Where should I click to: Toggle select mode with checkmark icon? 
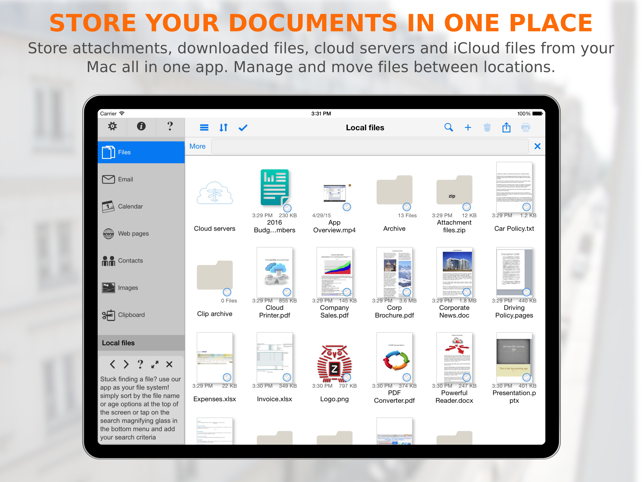pyautogui.click(x=243, y=128)
